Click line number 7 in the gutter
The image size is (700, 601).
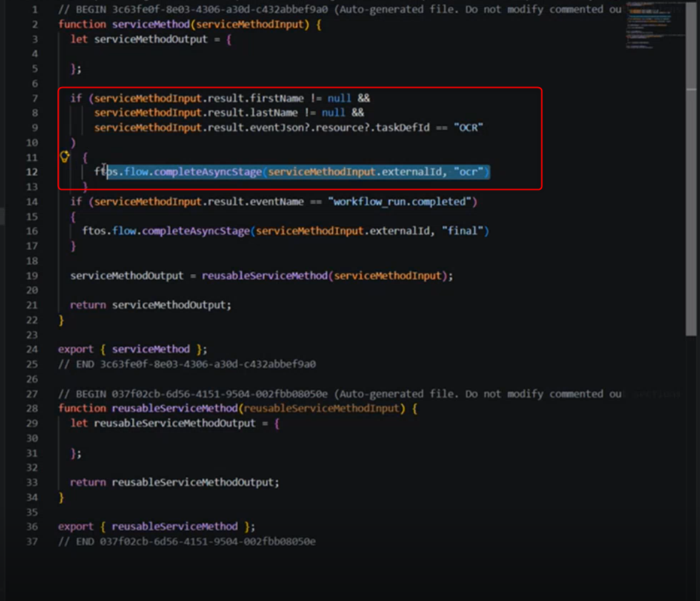[34, 99]
